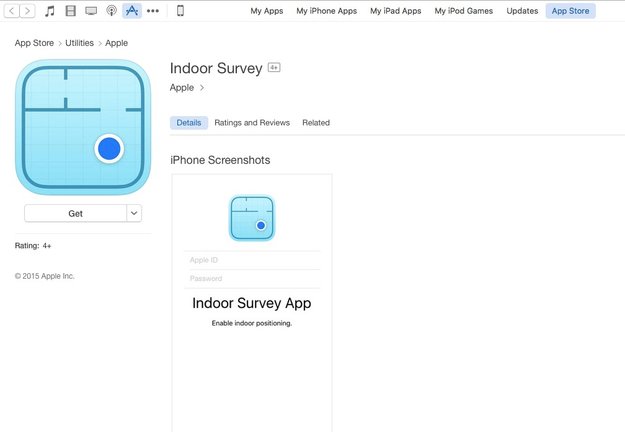Click the 'Rating: 4+' text
This screenshot has height=432, width=625.
33,245
